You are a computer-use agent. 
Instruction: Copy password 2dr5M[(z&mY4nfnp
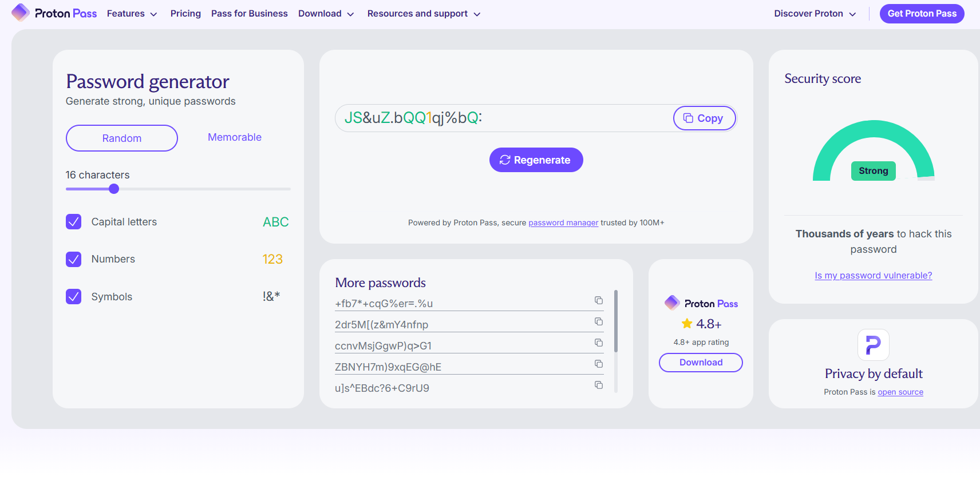tap(599, 321)
